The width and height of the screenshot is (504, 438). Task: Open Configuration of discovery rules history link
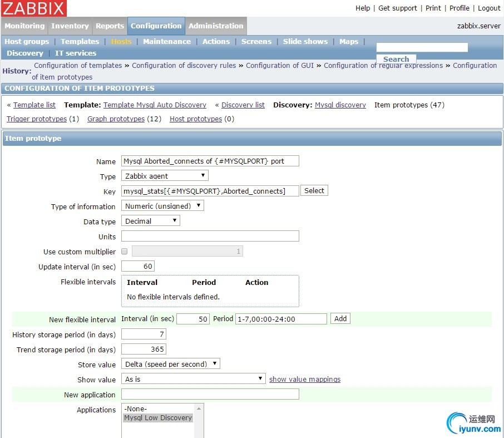tap(184, 65)
